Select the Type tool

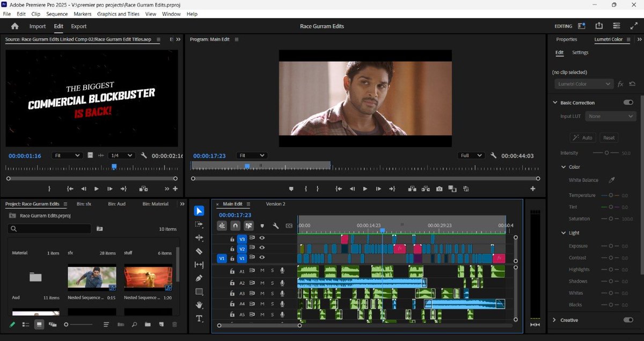click(x=199, y=318)
